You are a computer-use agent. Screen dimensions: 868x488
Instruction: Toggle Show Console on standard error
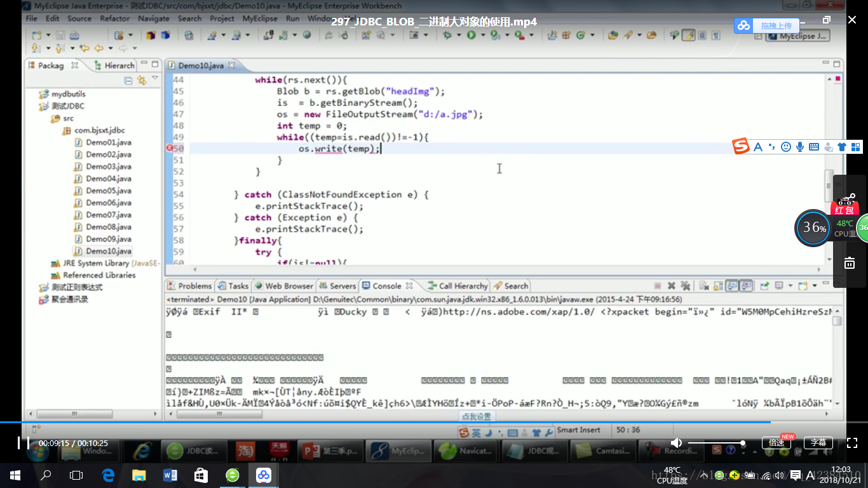(746, 286)
